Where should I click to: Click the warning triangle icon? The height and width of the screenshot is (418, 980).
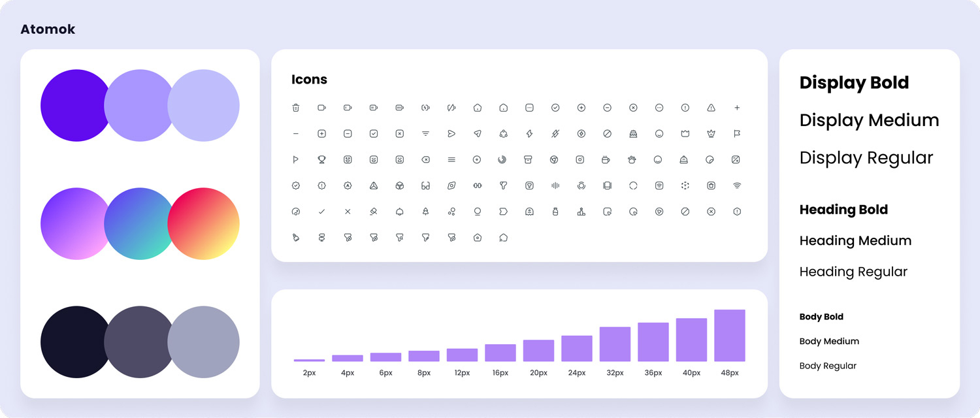click(x=711, y=108)
